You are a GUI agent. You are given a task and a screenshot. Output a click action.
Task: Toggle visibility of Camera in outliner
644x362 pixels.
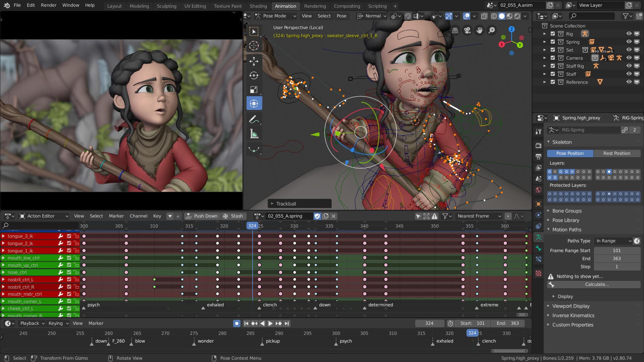pyautogui.click(x=629, y=57)
